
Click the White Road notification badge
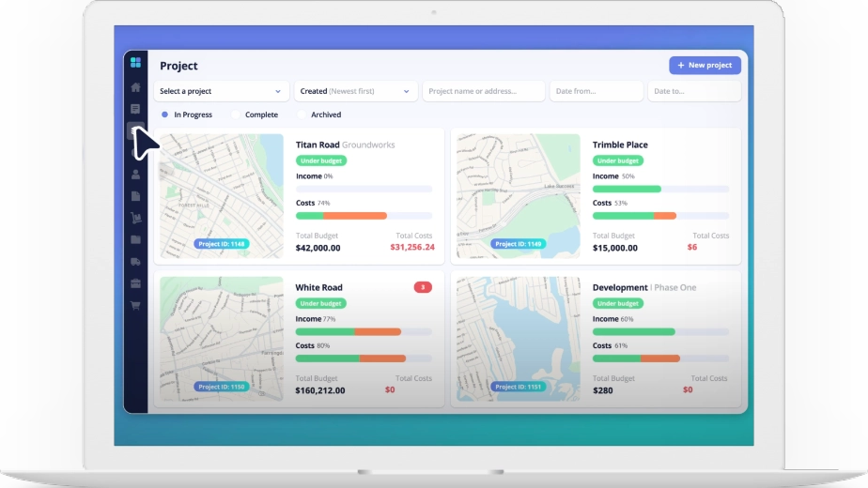click(x=423, y=287)
